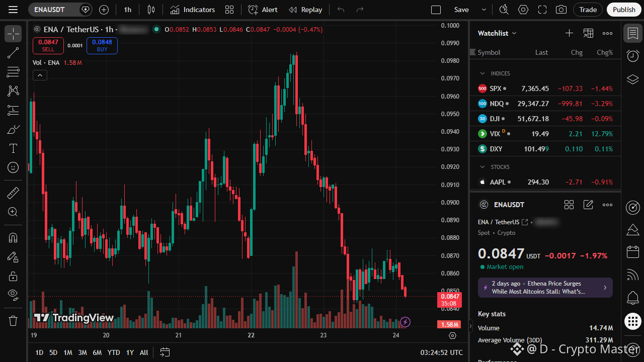Open the hamburger main menu
Screen dimensions: 644x362
tap(13, 10)
